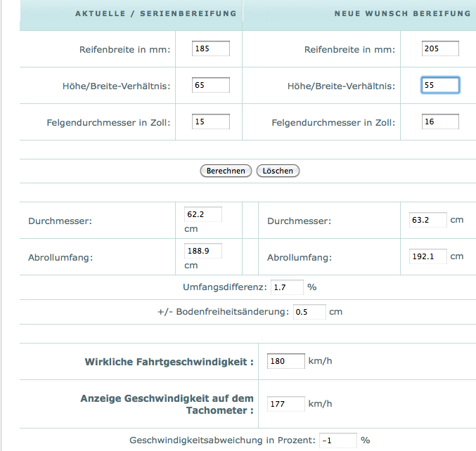Select Wirkliche Fahrtgeschwindigkeit field containing 180
The width and height of the screenshot is (476, 451).
point(286,361)
